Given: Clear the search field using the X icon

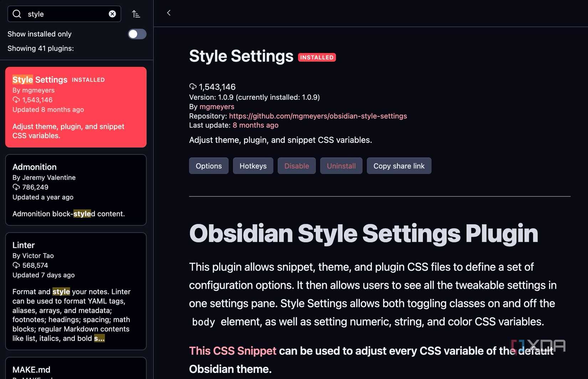Looking at the screenshot, I should point(112,14).
